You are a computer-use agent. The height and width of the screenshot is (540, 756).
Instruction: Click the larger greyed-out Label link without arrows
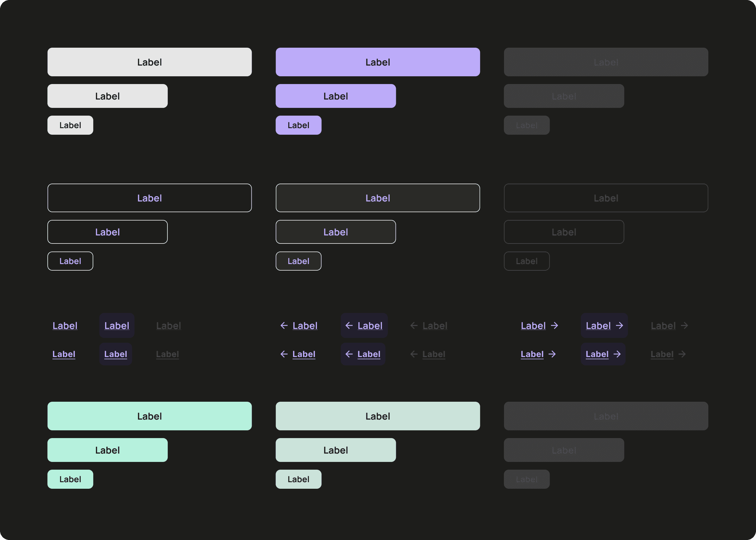[169, 325]
